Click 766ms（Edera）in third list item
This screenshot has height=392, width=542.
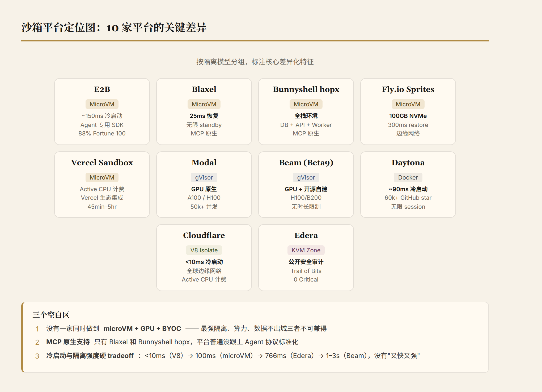291,356
